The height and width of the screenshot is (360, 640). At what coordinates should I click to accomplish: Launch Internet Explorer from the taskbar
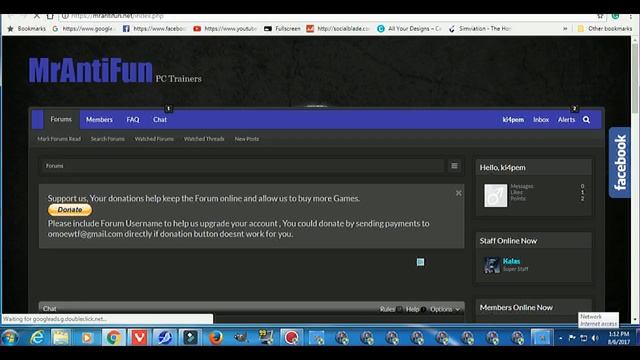click(x=37, y=338)
